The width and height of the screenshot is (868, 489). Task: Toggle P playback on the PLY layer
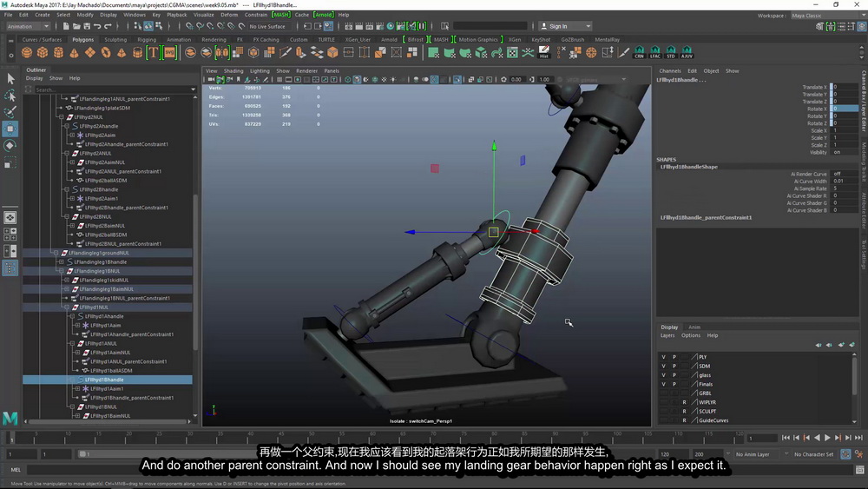click(674, 357)
